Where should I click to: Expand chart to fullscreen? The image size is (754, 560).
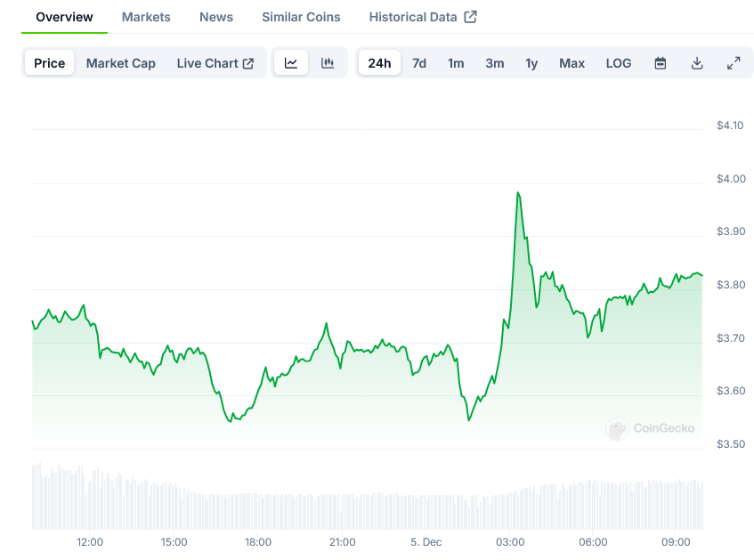tap(734, 63)
